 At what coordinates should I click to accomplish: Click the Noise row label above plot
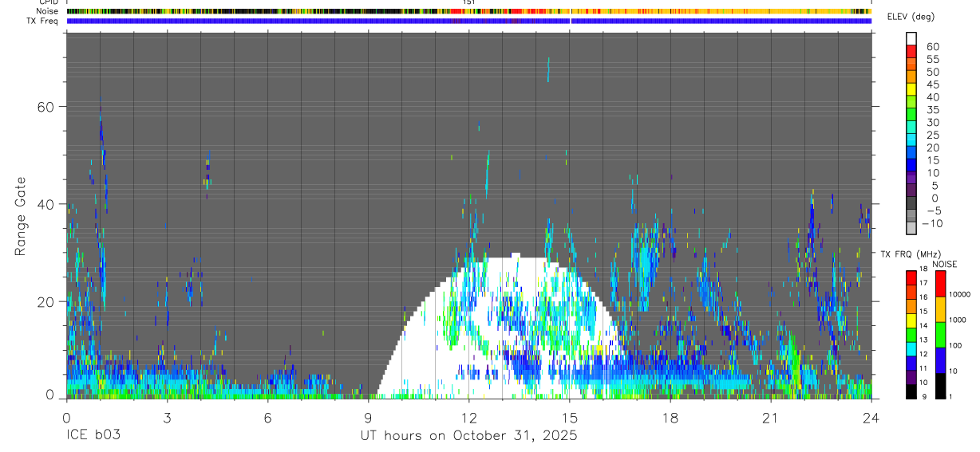tap(48, 11)
